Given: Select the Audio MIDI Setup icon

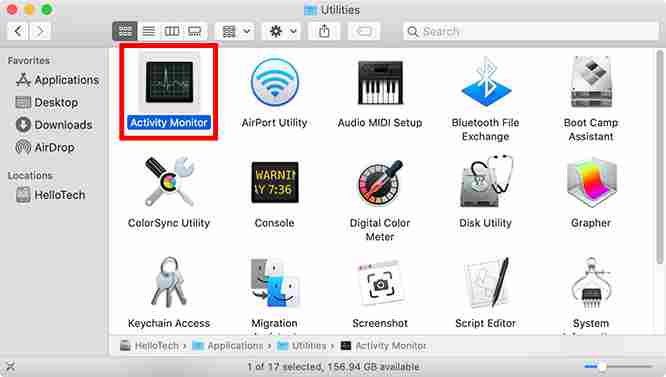Looking at the screenshot, I should tap(380, 82).
